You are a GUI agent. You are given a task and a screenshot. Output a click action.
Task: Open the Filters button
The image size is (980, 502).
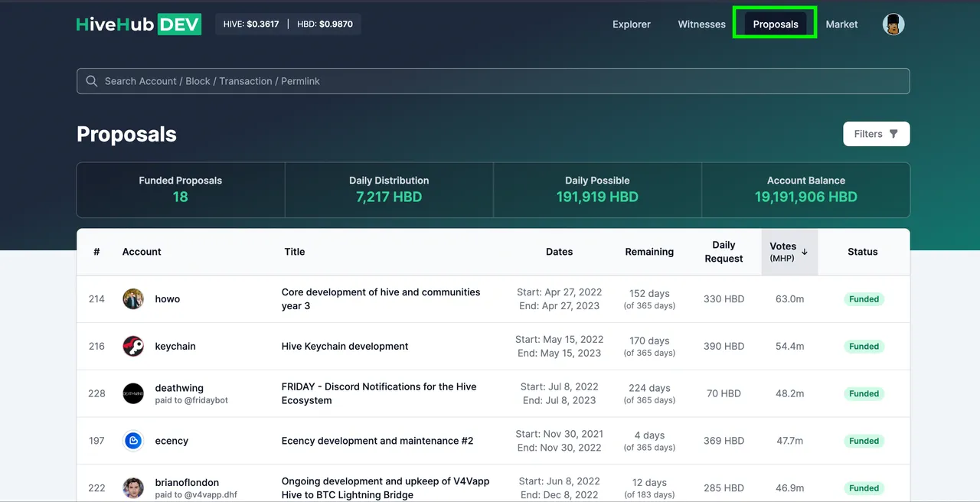877,134
